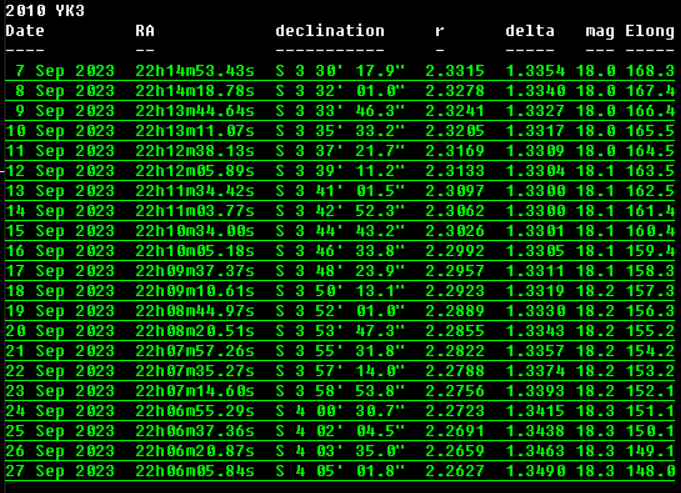Viewport: 681px width, 493px height.
Task: Select the 27 Sep 2023 date entry
Action: click(60, 471)
